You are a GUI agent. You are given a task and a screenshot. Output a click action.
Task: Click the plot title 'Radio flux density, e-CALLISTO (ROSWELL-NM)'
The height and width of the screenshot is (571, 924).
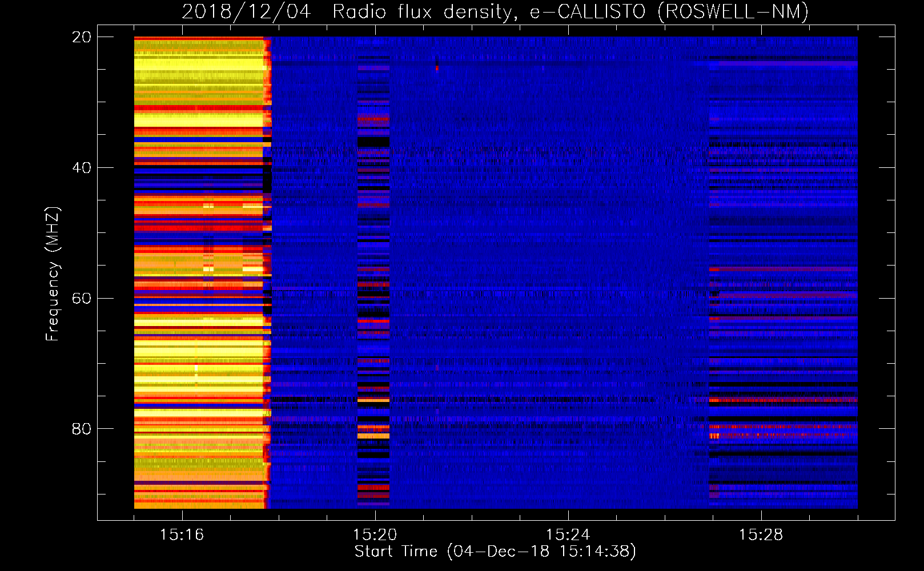[571, 11]
